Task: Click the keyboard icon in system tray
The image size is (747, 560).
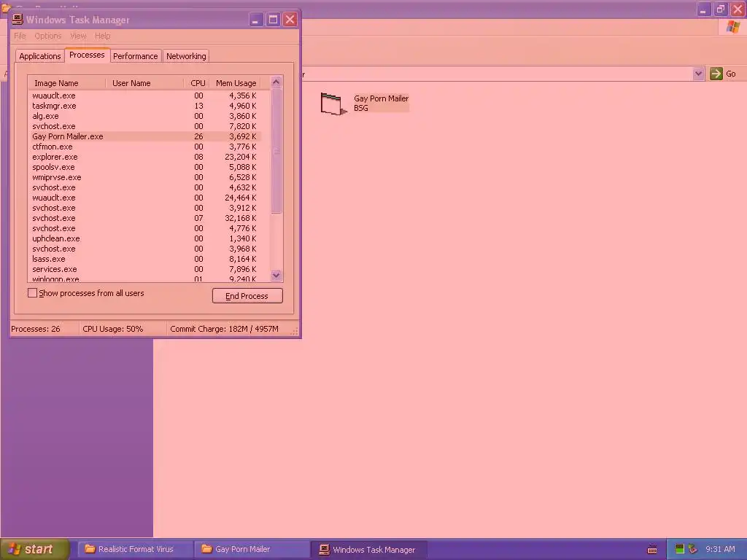Action: click(652, 550)
